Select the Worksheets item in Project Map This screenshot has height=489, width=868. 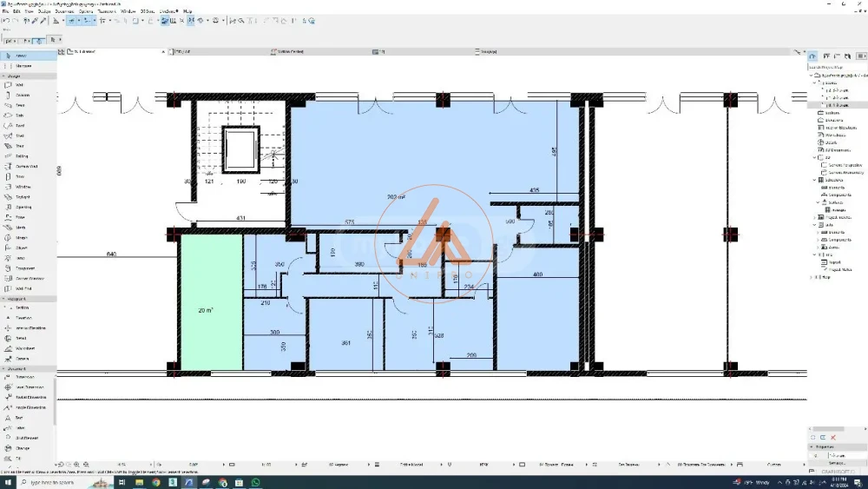[x=835, y=135]
